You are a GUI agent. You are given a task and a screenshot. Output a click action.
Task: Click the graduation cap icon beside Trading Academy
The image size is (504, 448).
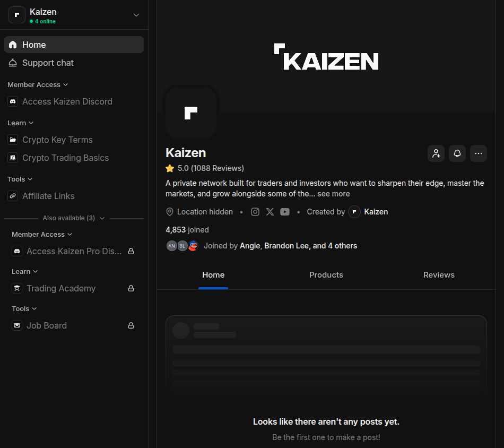click(x=17, y=288)
